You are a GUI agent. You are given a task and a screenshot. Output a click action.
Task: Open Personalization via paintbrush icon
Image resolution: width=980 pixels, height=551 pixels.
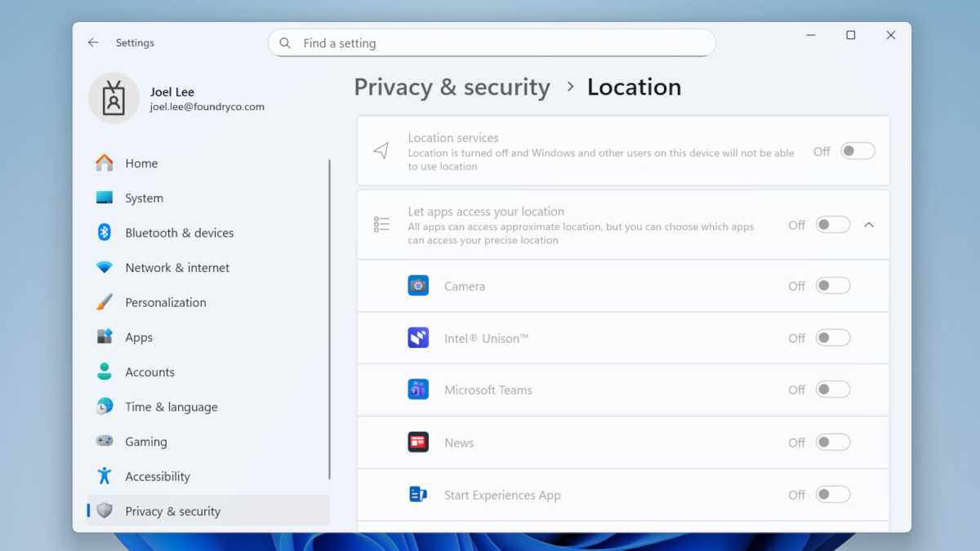105,302
